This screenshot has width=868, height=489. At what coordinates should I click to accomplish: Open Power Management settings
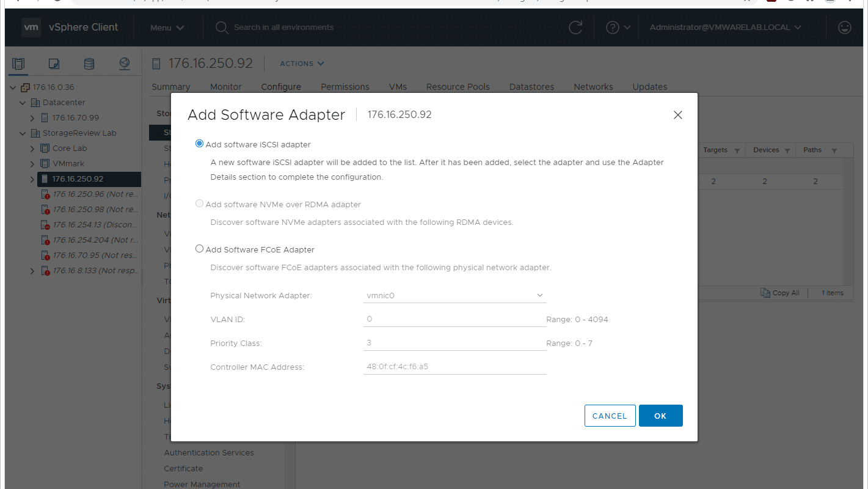(202, 484)
